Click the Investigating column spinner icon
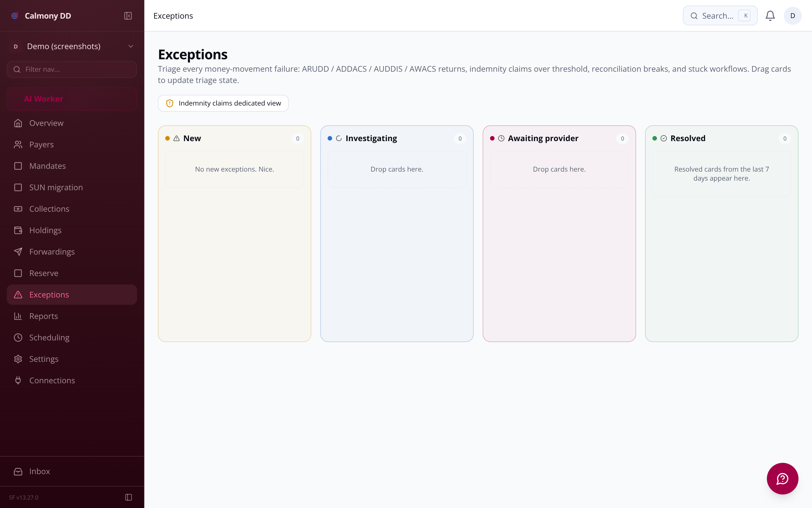Screen dimensions: 812x508 (x=339, y=139)
